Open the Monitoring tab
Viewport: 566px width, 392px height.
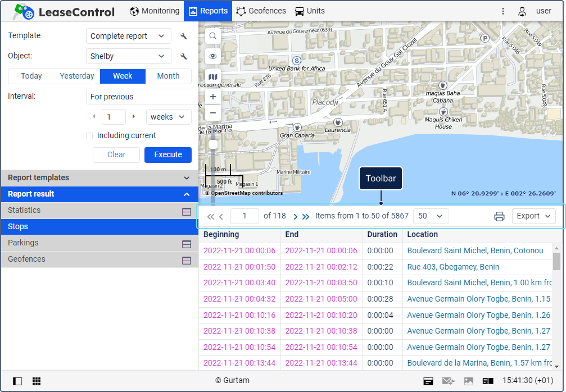(x=155, y=11)
